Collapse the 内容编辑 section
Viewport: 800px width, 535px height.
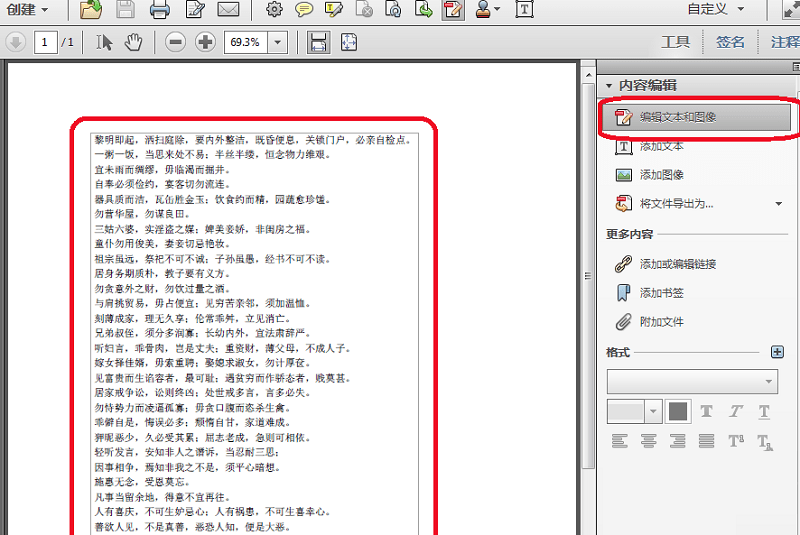(x=609, y=86)
